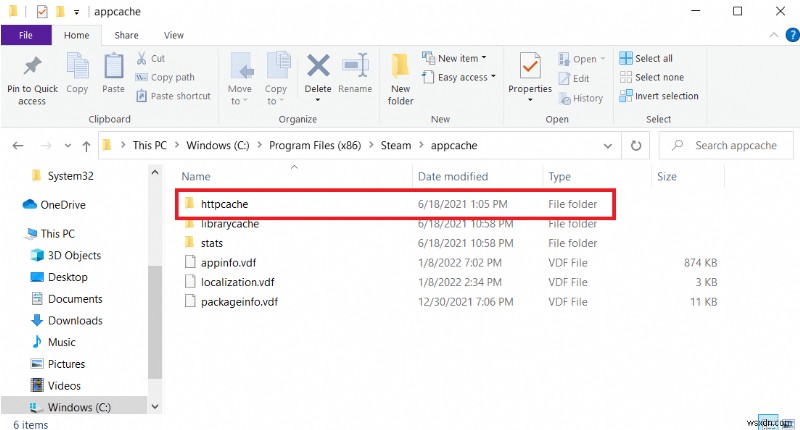This screenshot has height=430, width=800.
Task: Open recent locations dropdown arrow
Action: [68, 146]
